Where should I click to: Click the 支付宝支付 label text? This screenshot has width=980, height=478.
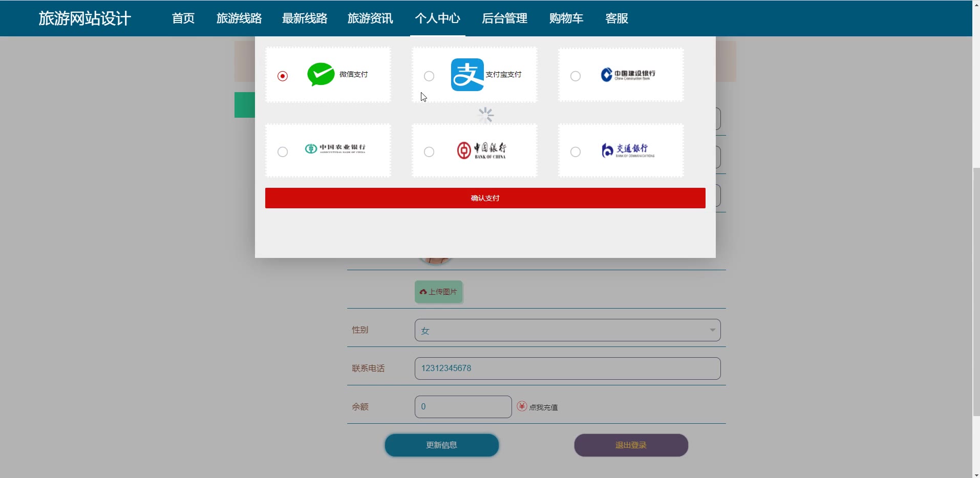[x=503, y=74]
